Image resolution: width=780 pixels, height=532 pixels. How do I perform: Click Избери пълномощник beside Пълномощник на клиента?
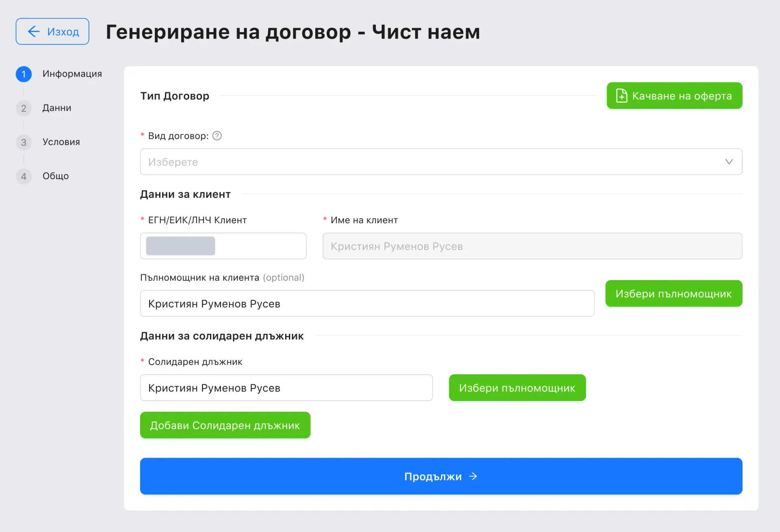(674, 293)
